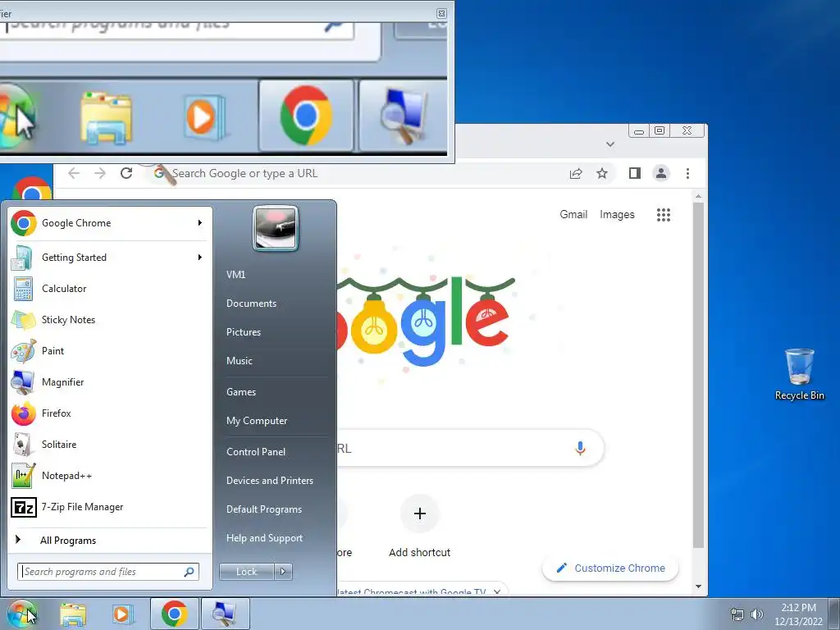
Task: Bookmark this tab with star icon
Action: [602, 173]
